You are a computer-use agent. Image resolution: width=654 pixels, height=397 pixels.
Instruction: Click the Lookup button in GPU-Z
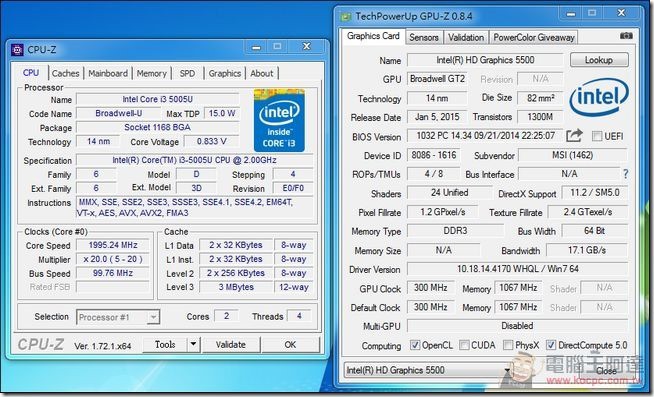[x=599, y=60]
